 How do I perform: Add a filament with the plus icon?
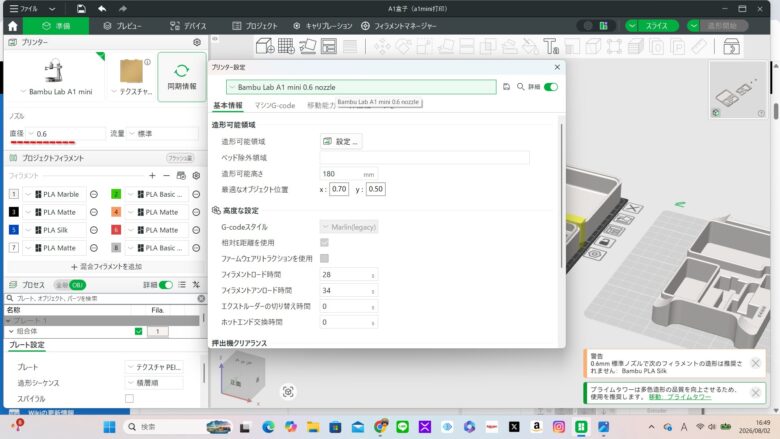tap(152, 176)
